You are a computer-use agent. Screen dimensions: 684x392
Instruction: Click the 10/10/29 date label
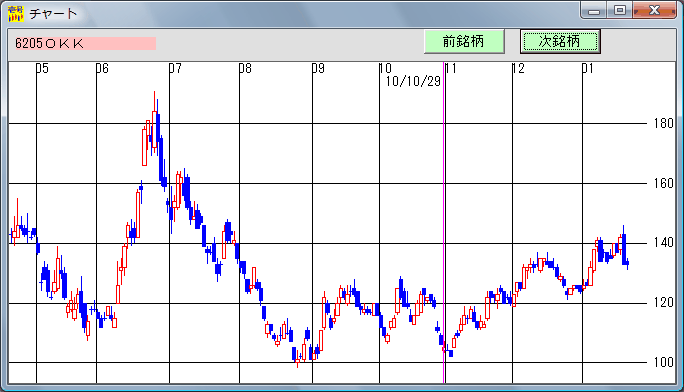click(x=413, y=81)
